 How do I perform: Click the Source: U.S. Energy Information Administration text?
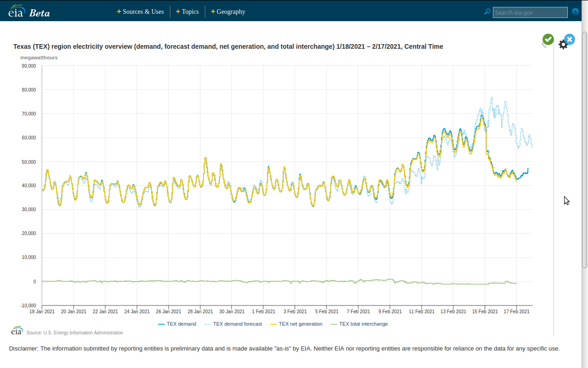pyautogui.click(x=75, y=333)
